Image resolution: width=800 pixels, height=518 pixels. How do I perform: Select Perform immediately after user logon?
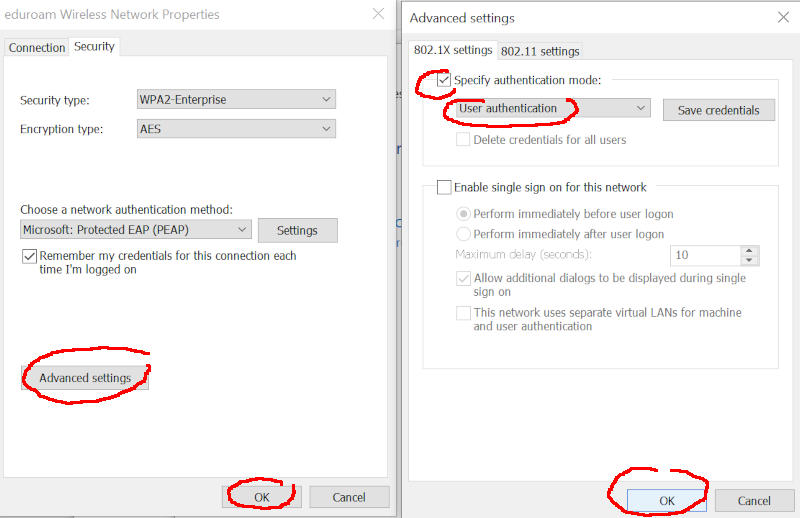coord(463,234)
